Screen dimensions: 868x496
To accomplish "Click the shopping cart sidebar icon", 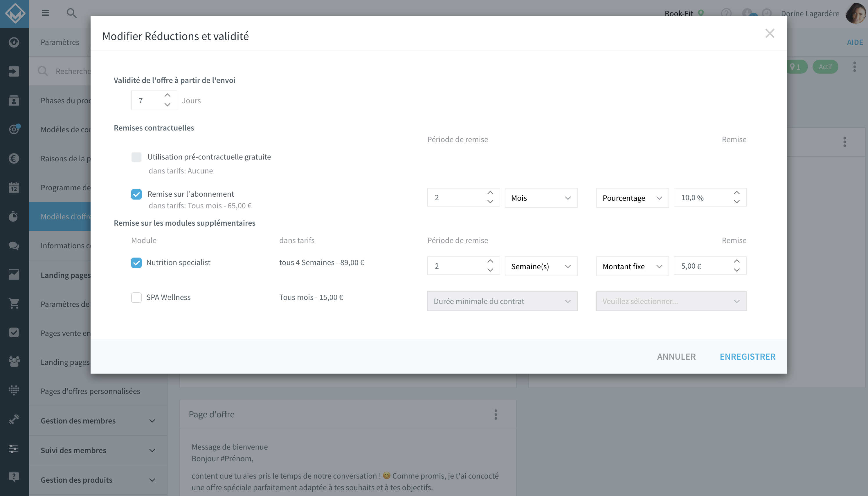I will [x=14, y=303].
